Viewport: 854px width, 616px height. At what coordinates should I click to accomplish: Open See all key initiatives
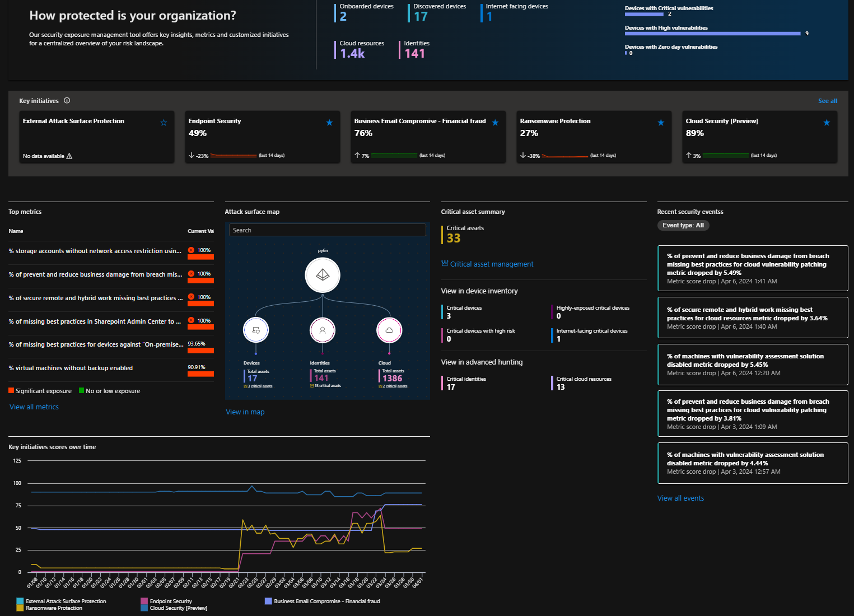[827, 101]
